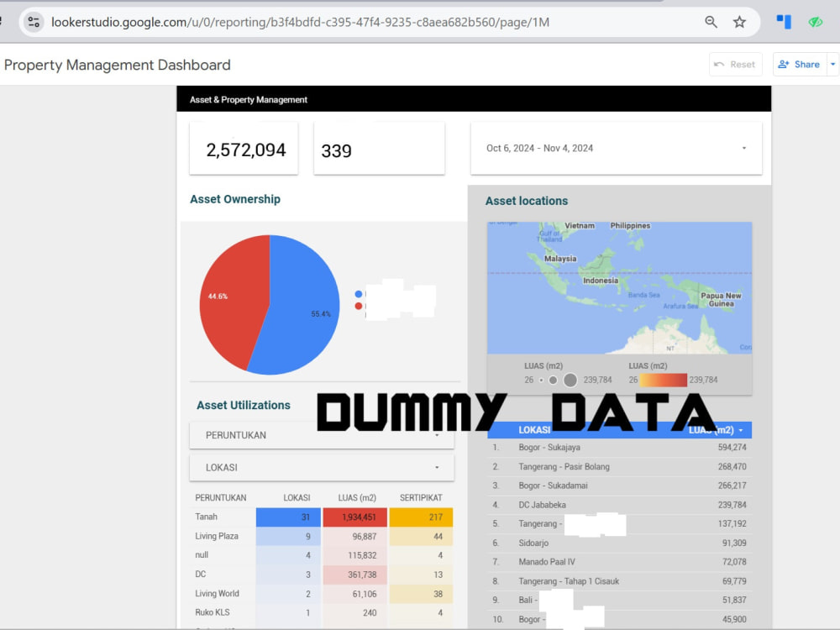Click the Bogor - Sukajaya row
Image resolution: width=840 pixels, height=630 pixels.
[619, 448]
